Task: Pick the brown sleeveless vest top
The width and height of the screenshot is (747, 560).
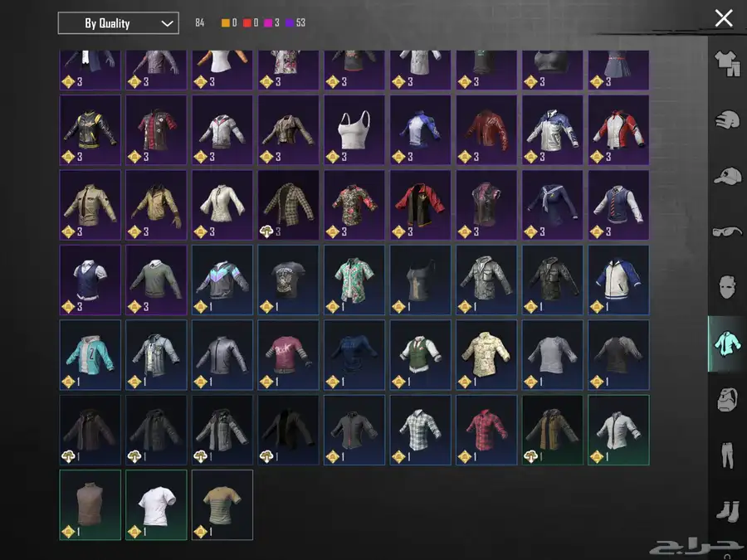Action: coord(90,504)
